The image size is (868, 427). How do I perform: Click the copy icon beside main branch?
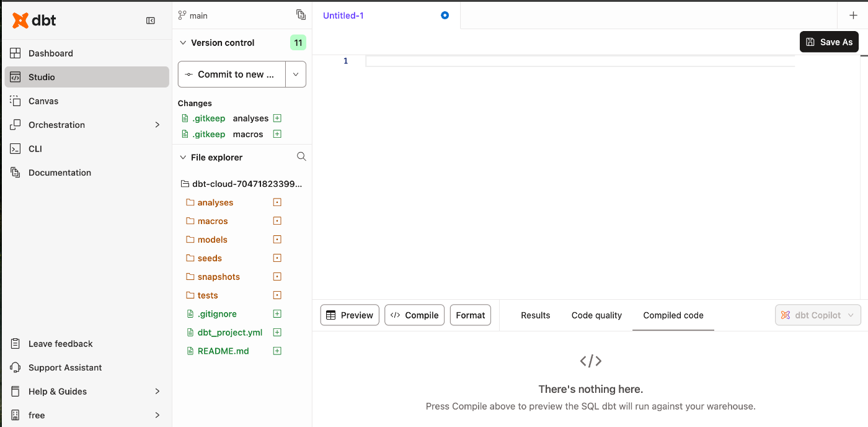point(301,15)
